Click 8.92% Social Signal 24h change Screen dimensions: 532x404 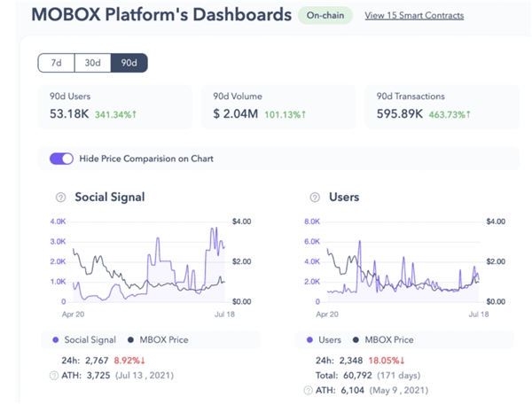[x=129, y=361]
